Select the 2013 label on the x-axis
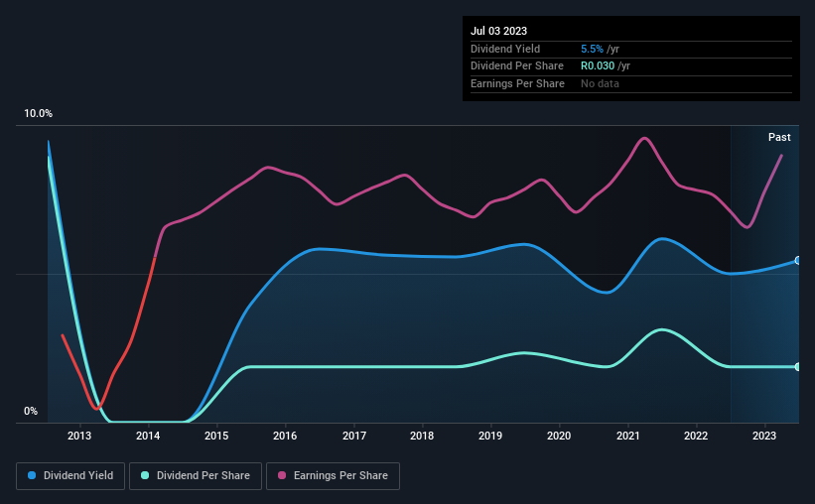 click(x=79, y=436)
